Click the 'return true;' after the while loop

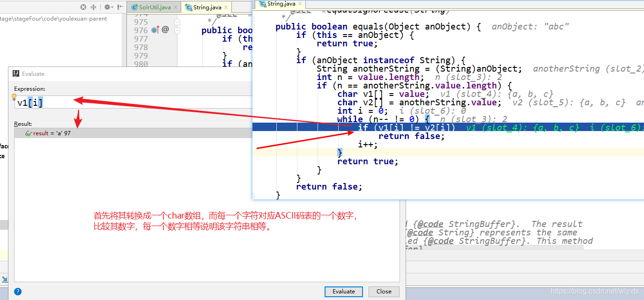(x=368, y=161)
